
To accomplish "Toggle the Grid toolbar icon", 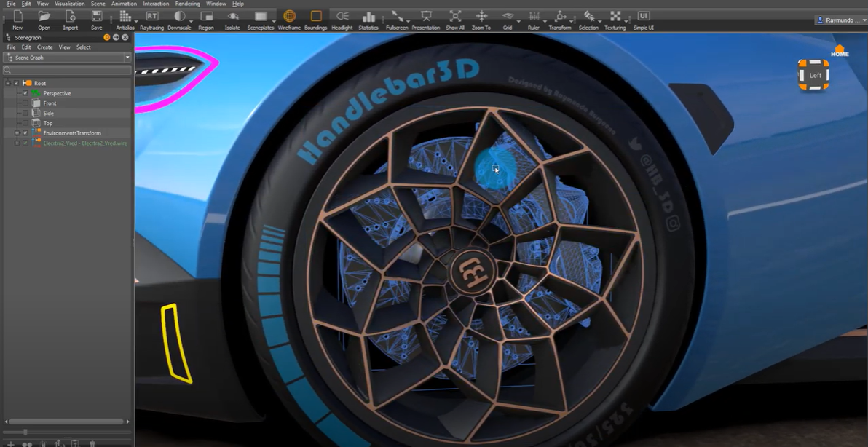I will [508, 16].
